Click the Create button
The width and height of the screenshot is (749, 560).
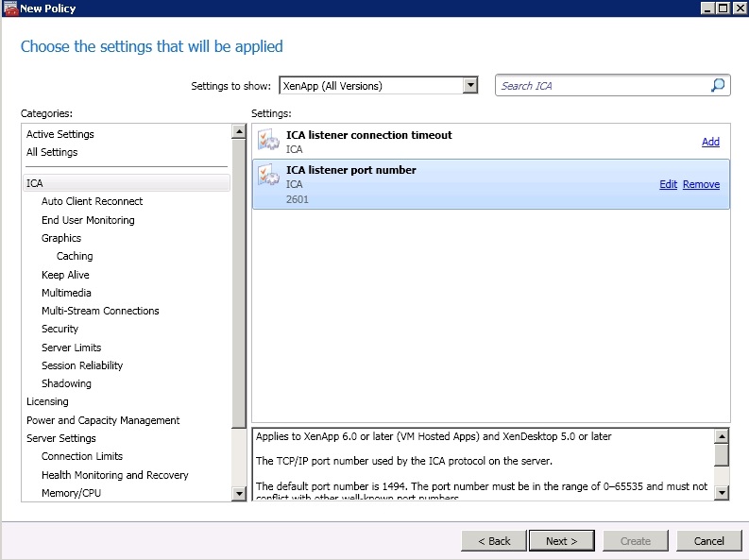coord(636,541)
